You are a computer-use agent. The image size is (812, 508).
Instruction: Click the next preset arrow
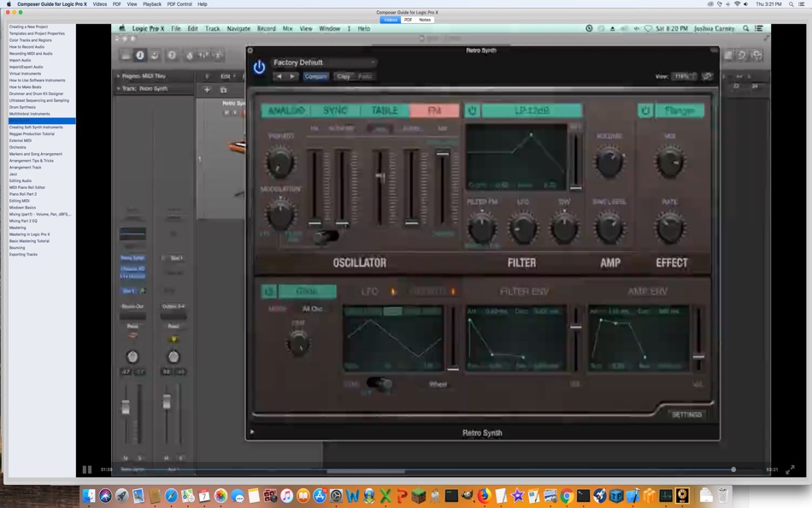coord(291,76)
